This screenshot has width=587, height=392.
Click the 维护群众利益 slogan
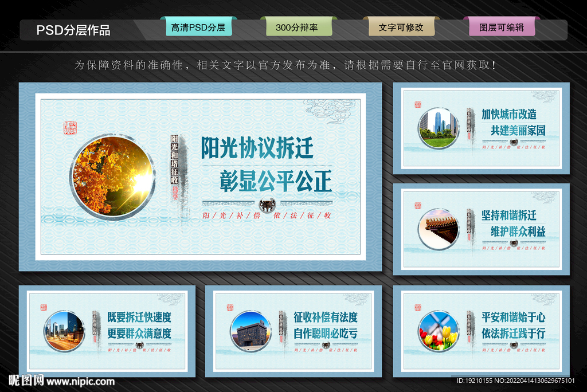pyautogui.click(x=518, y=232)
